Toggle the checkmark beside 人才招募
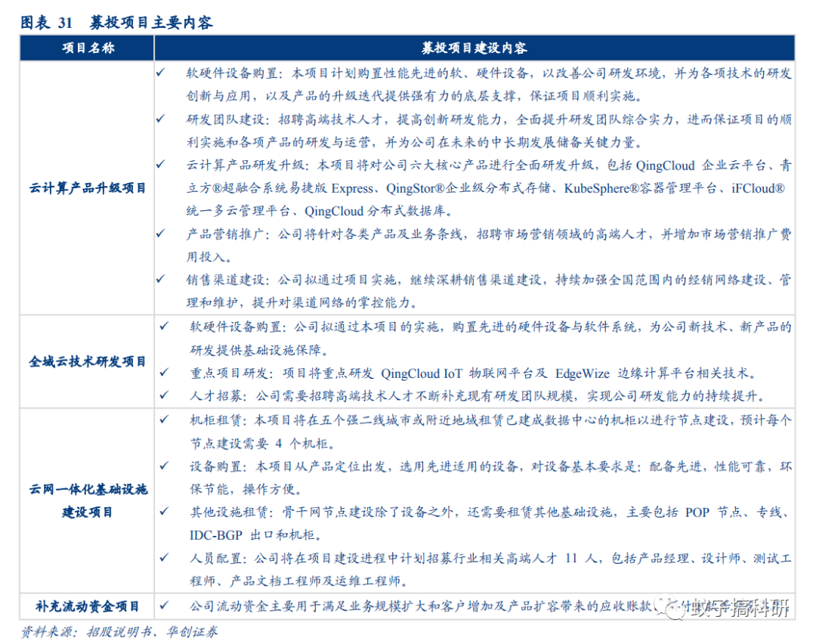The image size is (816, 644). pyautogui.click(x=165, y=393)
